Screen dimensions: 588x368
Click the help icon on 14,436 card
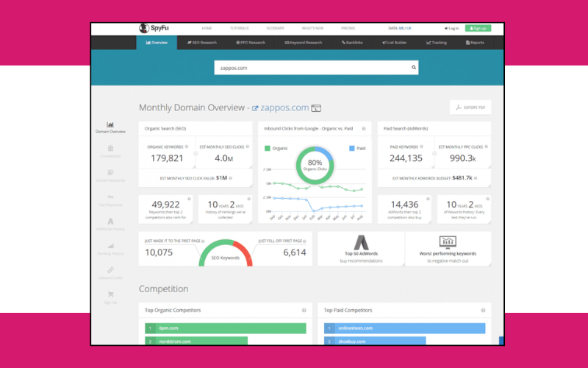click(428, 199)
